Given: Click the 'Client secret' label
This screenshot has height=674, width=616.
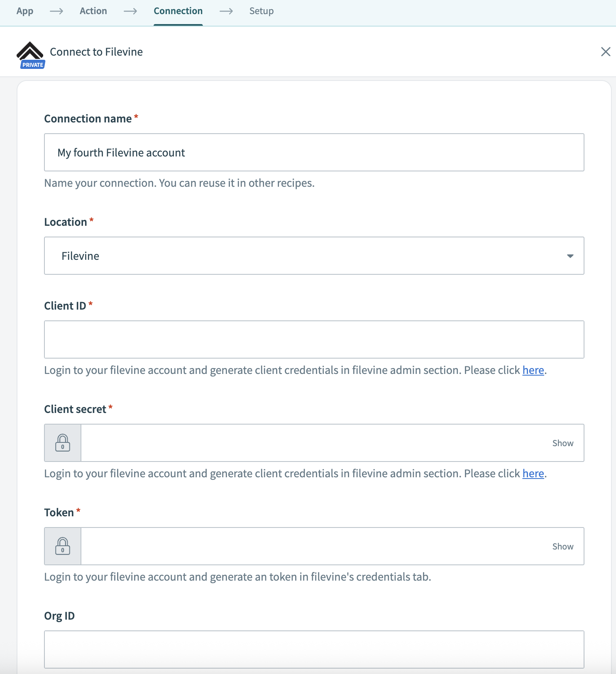Looking at the screenshot, I should pyautogui.click(x=75, y=409).
